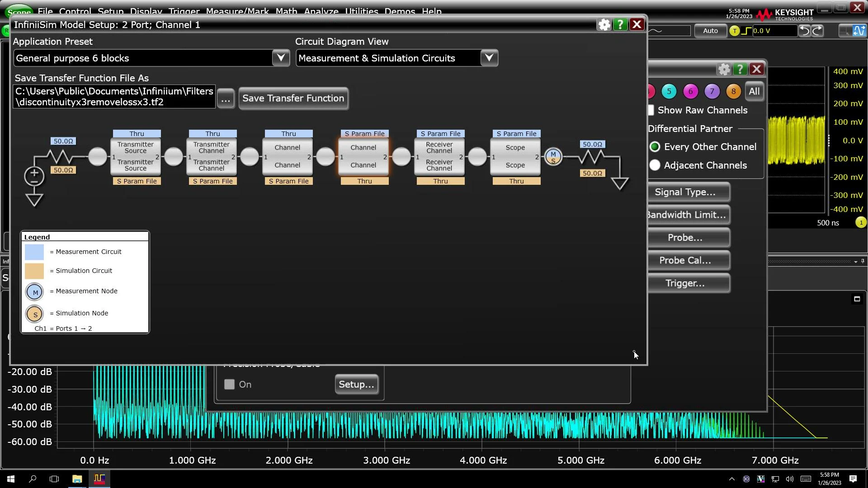The height and width of the screenshot is (488, 868).
Task: Click Save Transfer Function button
Action: point(293,99)
